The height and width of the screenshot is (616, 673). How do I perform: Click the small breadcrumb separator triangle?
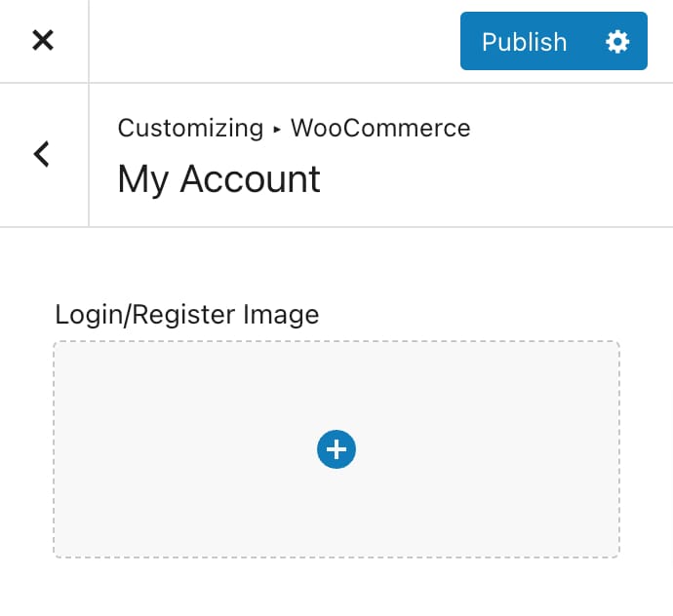[x=277, y=129]
